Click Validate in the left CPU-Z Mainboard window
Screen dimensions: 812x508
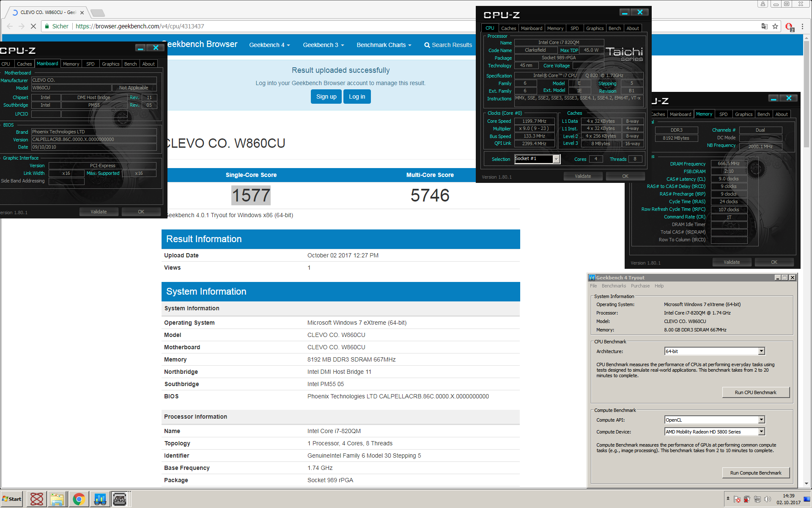pos(99,212)
